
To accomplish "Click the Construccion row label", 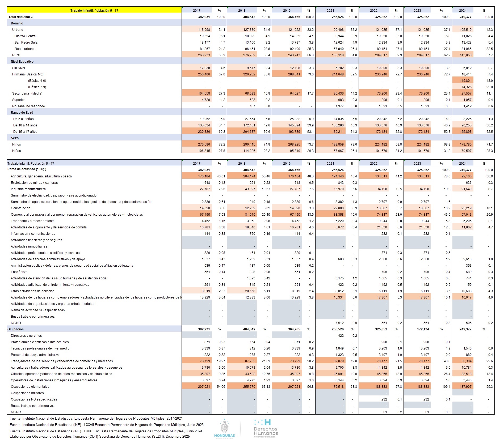I will click(20, 208).
